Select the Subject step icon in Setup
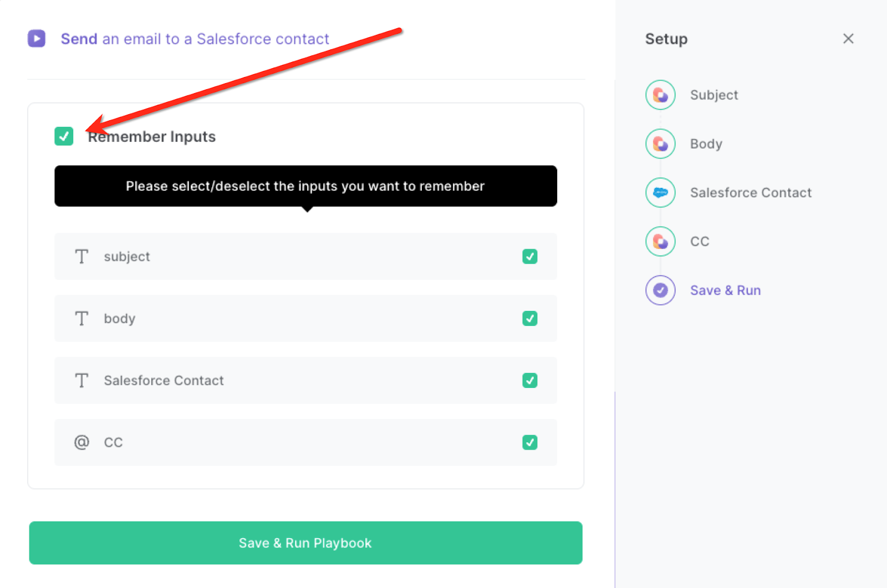The image size is (887, 588). pyautogui.click(x=660, y=95)
